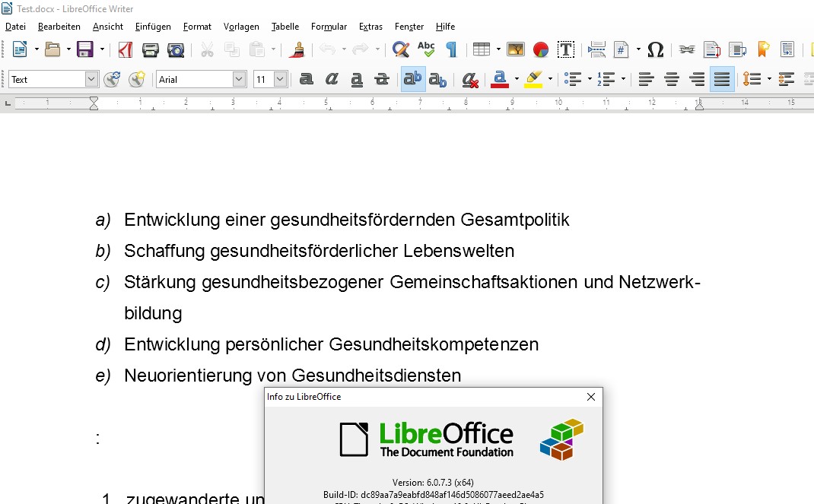The height and width of the screenshot is (504, 814).
Task: Save the document with the floppy disk icon
Action: click(84, 49)
